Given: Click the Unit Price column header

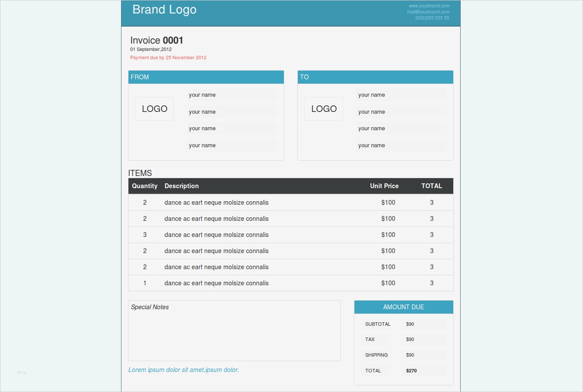Looking at the screenshot, I should point(384,186).
